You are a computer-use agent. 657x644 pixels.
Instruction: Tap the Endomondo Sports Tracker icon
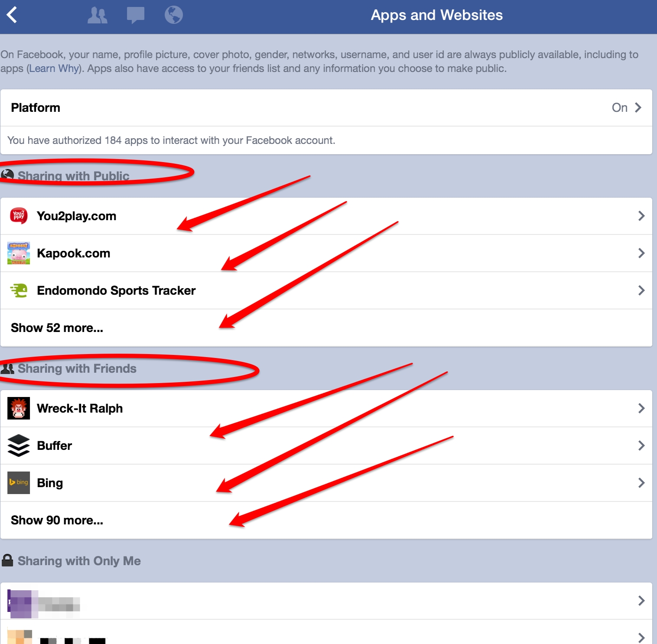[x=19, y=290]
